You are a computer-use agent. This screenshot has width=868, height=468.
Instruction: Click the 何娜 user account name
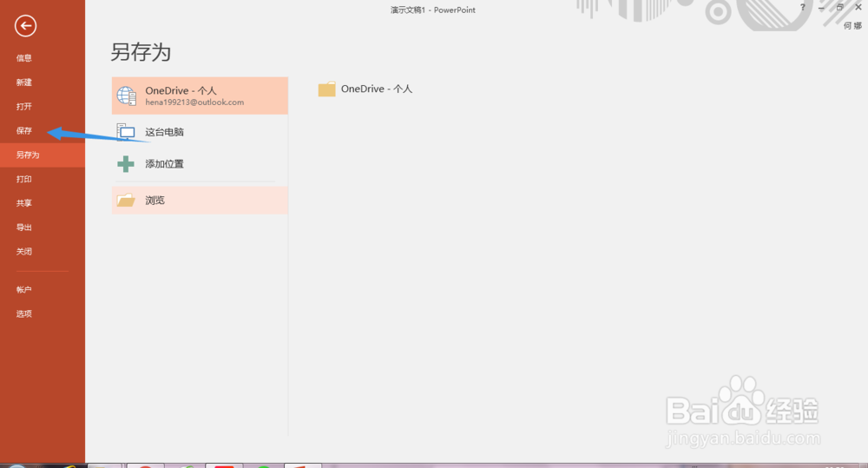(x=852, y=25)
